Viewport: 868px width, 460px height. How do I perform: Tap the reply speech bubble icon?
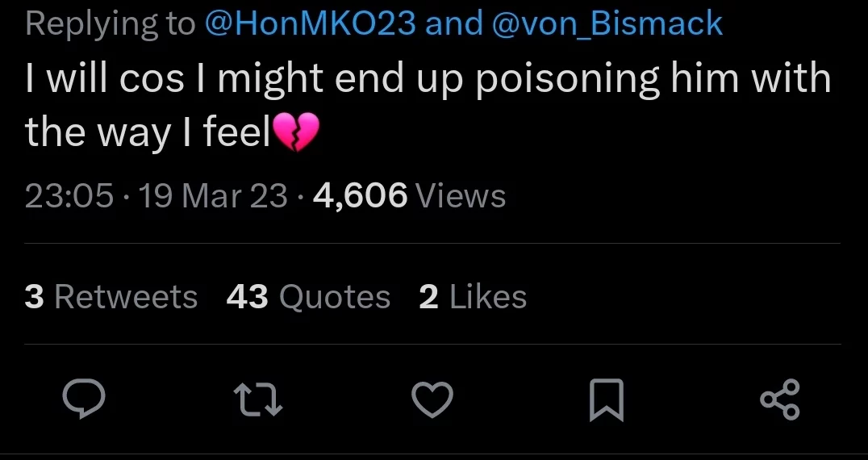pyautogui.click(x=84, y=399)
